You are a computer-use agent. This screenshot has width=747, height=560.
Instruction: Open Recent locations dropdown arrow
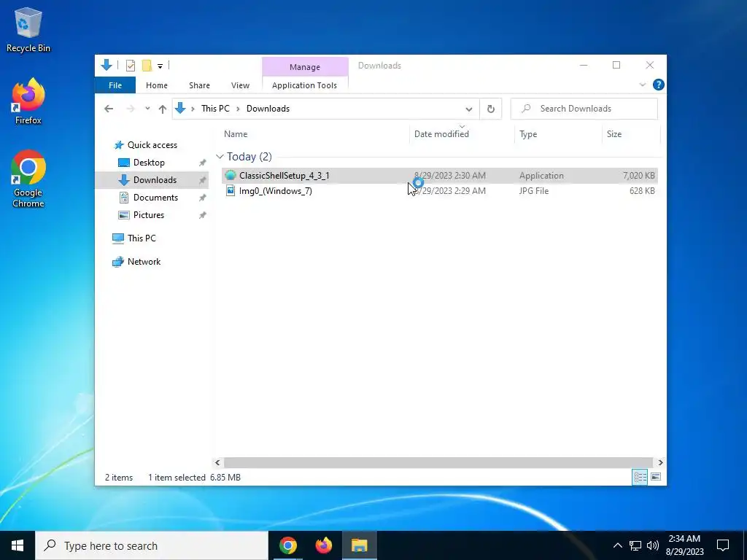point(147,109)
